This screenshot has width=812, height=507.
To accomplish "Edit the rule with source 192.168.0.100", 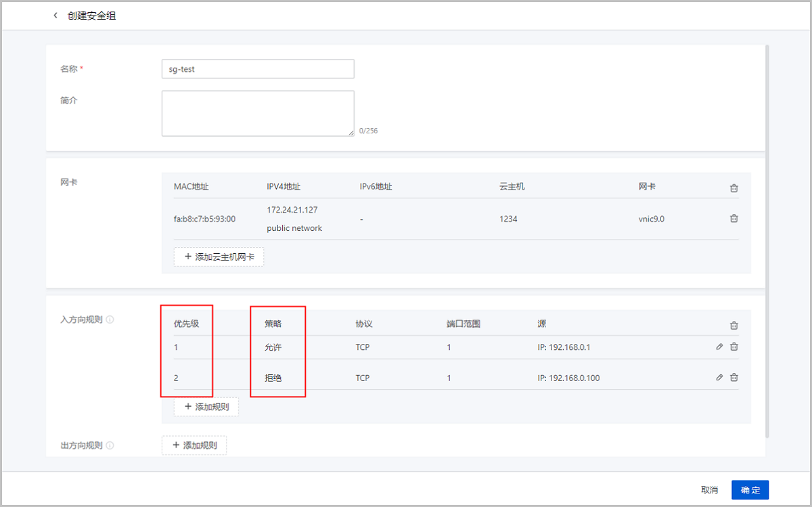I will (719, 378).
